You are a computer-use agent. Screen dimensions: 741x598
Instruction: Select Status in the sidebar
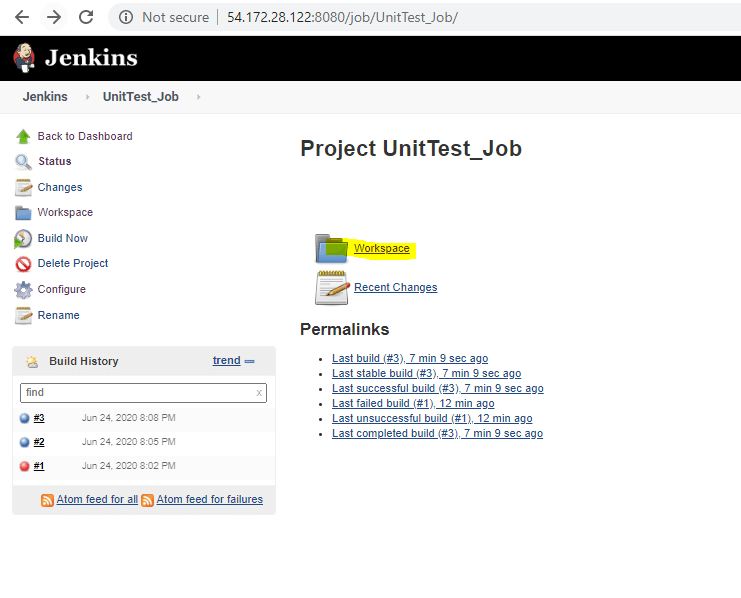tap(55, 161)
